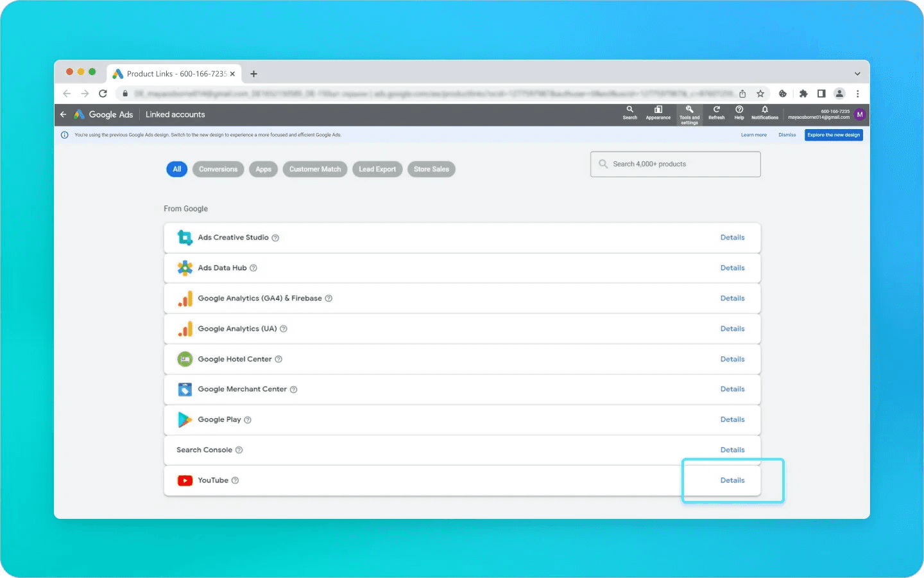This screenshot has height=578, width=924.
Task: Click the Google Merchant Center icon
Action: pyautogui.click(x=185, y=389)
